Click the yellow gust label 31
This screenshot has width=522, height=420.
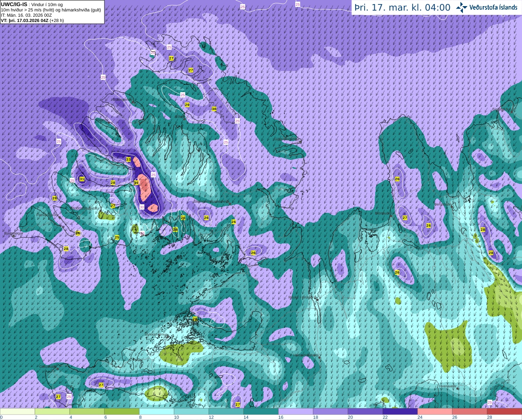[x=82, y=179]
